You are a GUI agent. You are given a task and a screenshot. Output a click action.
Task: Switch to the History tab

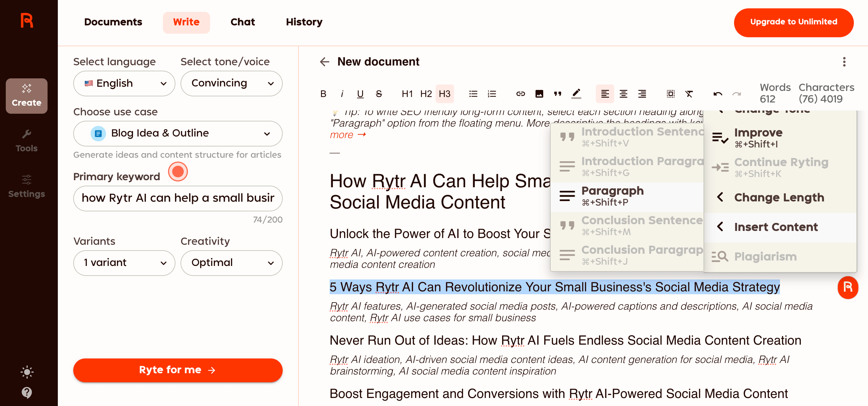click(304, 22)
